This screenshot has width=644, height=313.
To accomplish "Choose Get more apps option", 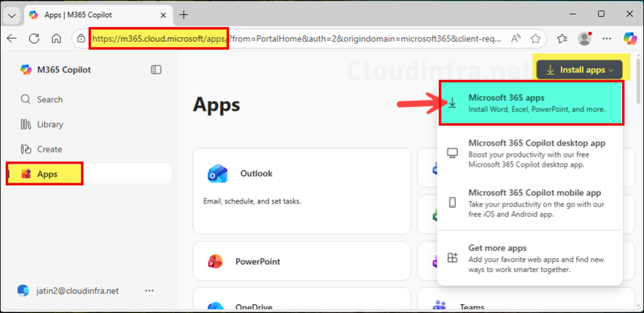I will pyautogui.click(x=530, y=259).
